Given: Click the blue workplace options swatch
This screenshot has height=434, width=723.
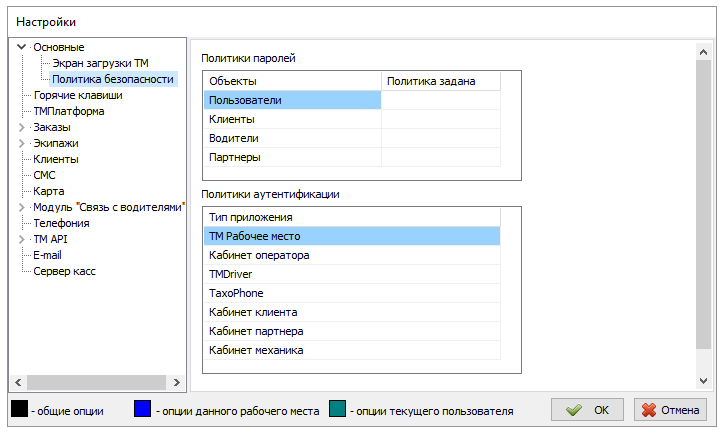Looking at the screenshot, I should [142, 410].
